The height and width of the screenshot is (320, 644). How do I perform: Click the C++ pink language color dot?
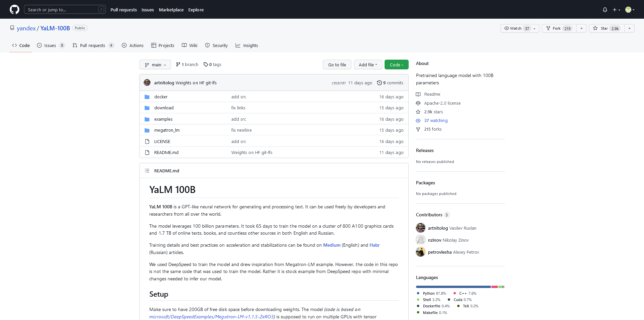coord(454,293)
